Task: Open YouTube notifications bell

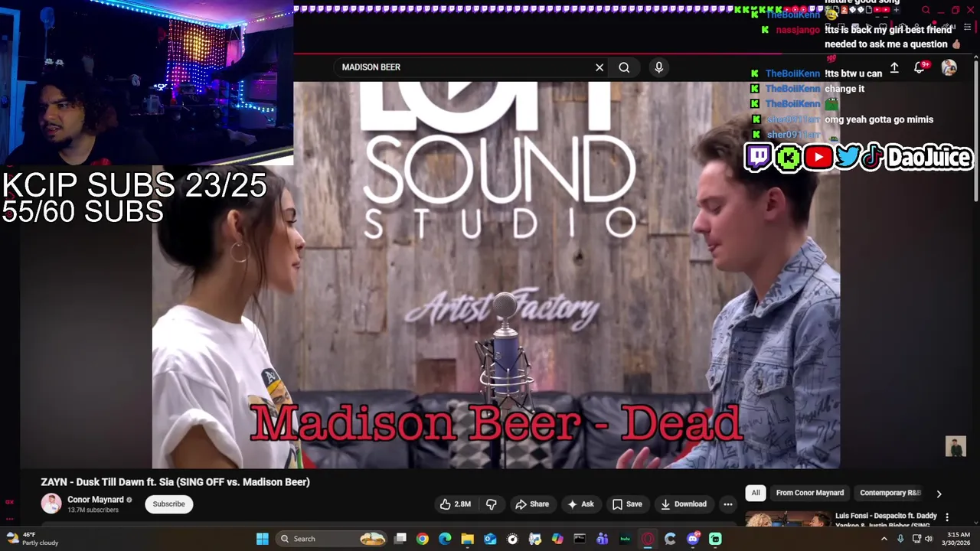Action: (920, 68)
